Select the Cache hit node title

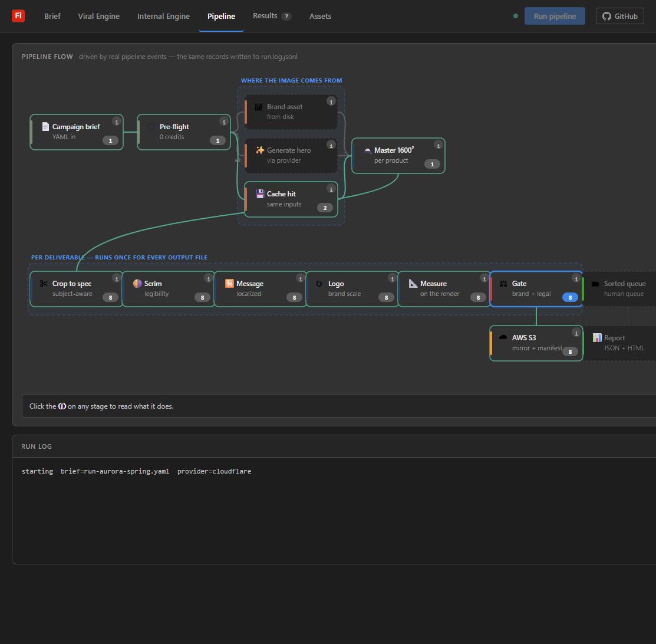[281, 194]
